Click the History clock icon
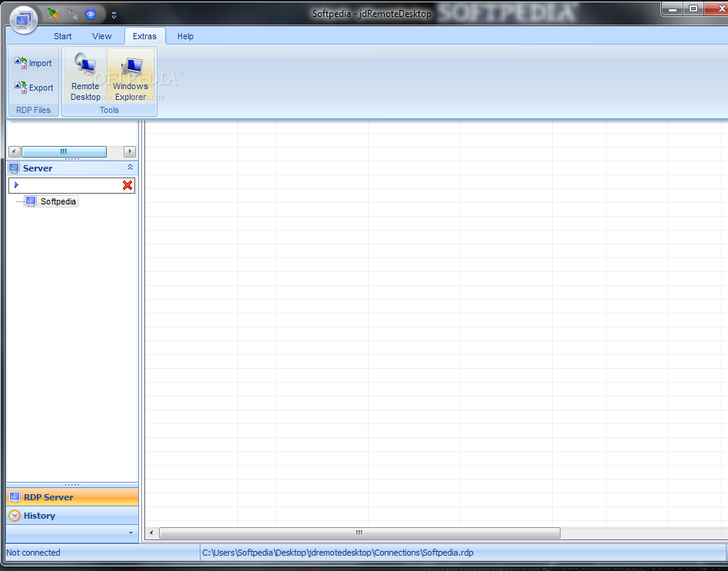The width and height of the screenshot is (728, 571). tap(15, 515)
